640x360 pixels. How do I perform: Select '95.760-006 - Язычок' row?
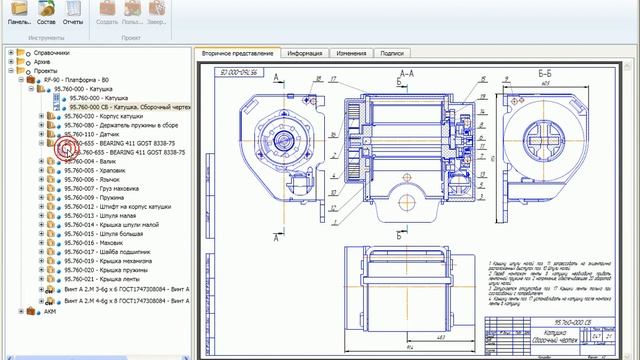coord(92,179)
